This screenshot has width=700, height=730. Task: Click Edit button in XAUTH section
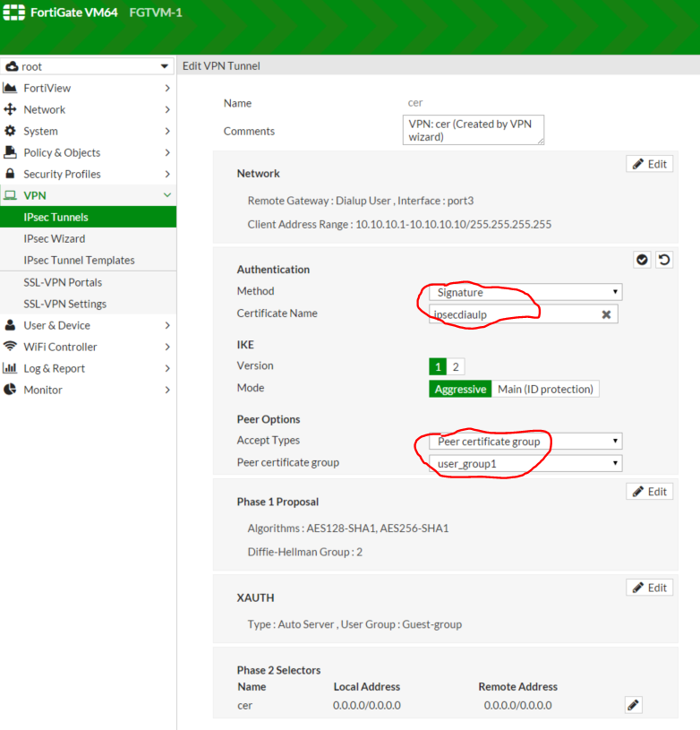[649, 588]
